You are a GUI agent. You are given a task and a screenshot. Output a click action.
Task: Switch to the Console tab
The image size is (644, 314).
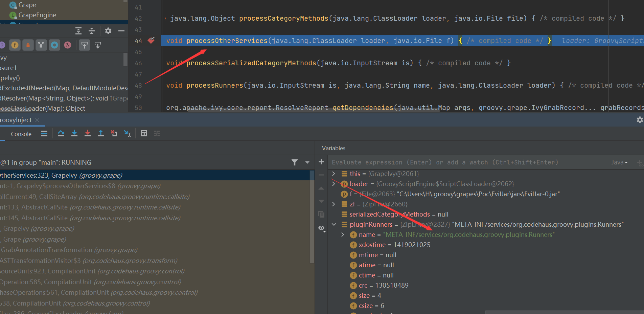point(21,134)
